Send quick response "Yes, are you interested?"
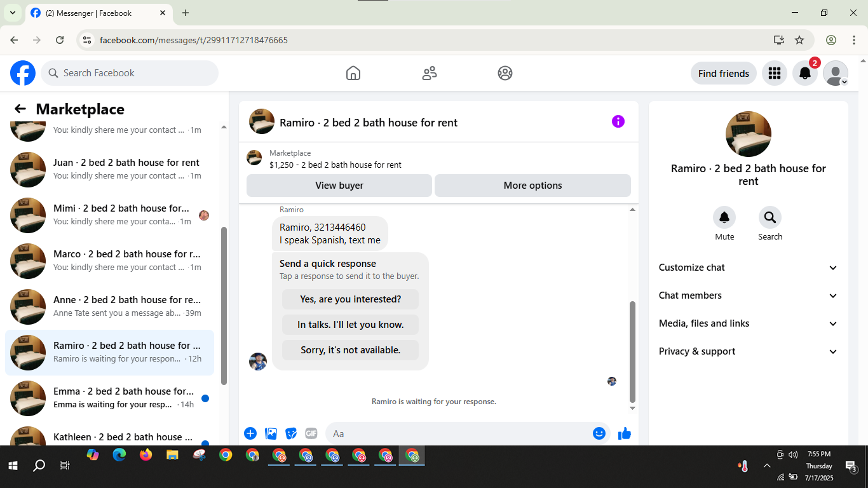This screenshot has height=488, width=868. click(x=351, y=299)
